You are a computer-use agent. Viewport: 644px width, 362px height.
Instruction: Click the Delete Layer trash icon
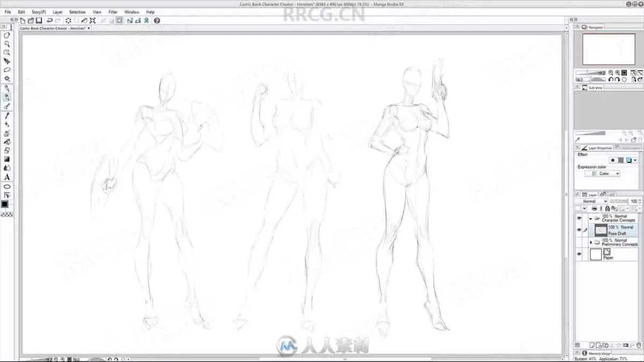(639, 345)
